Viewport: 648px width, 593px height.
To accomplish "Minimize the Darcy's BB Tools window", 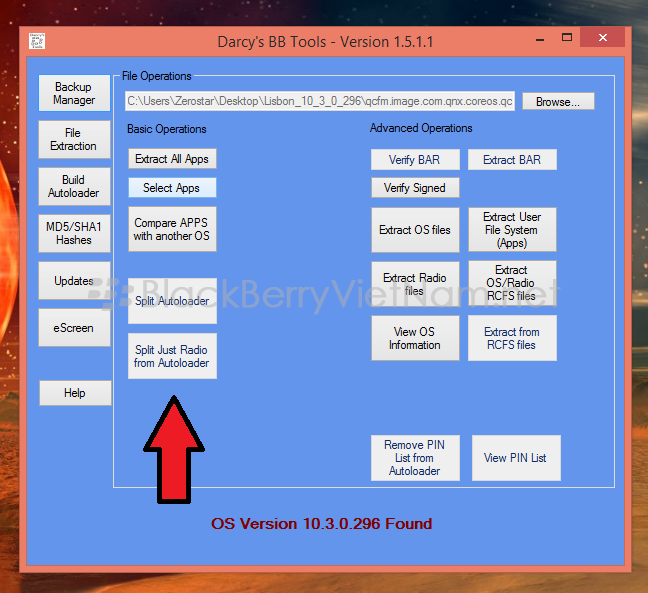I will pyautogui.click(x=540, y=38).
